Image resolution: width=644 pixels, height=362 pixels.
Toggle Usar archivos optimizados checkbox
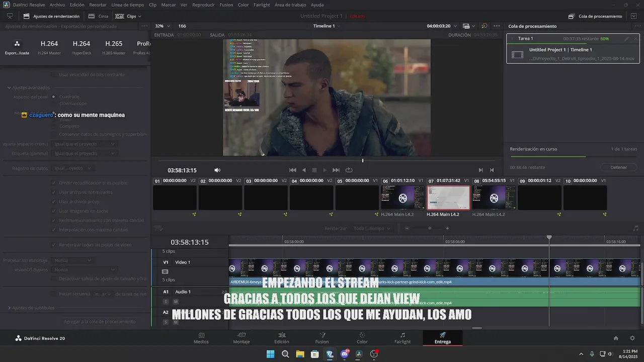tap(54, 192)
